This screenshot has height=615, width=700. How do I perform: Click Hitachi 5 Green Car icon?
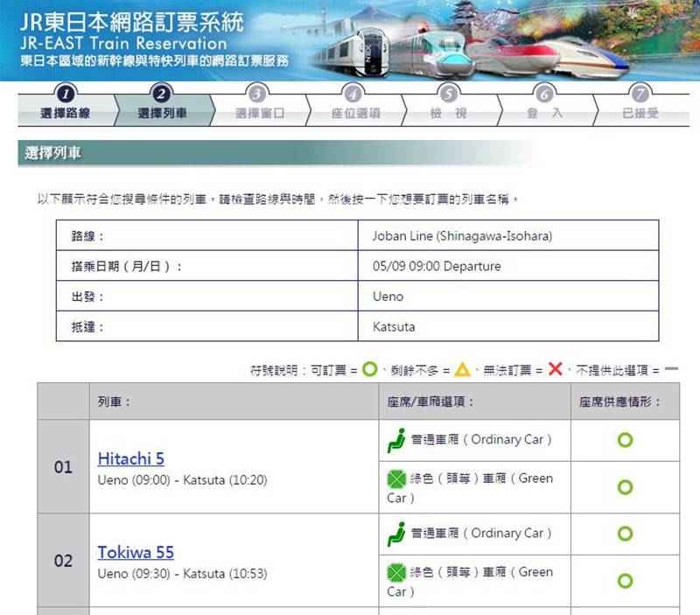pyautogui.click(x=396, y=479)
